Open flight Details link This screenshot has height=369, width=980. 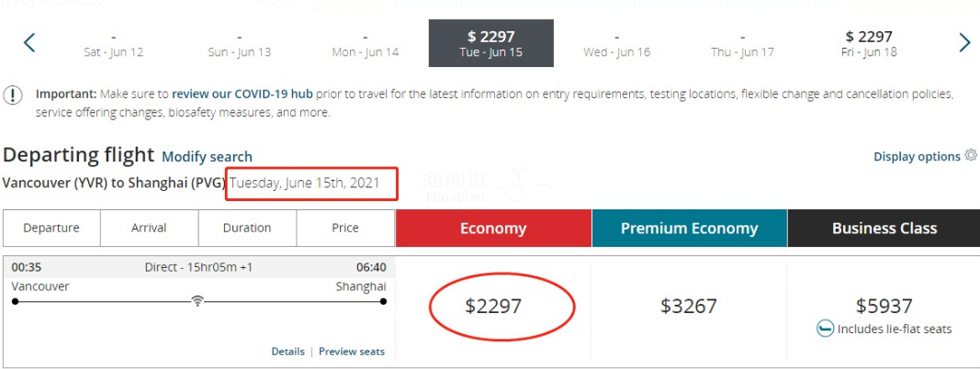tap(287, 352)
